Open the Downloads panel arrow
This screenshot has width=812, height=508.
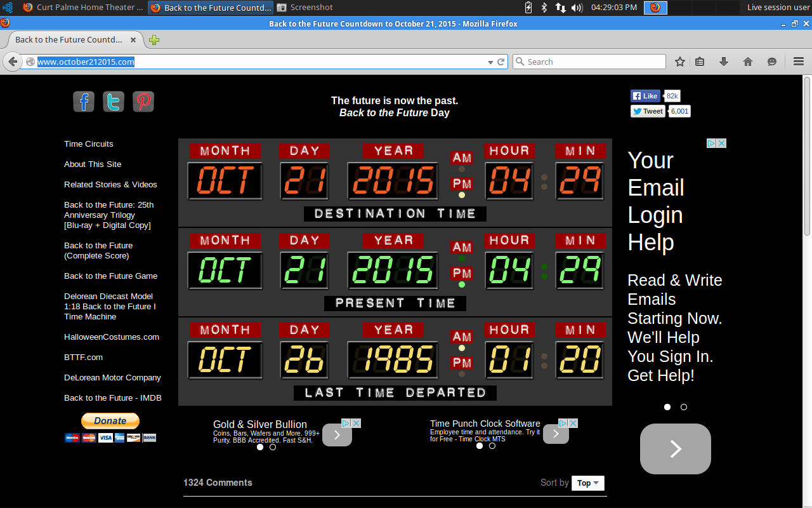724,62
